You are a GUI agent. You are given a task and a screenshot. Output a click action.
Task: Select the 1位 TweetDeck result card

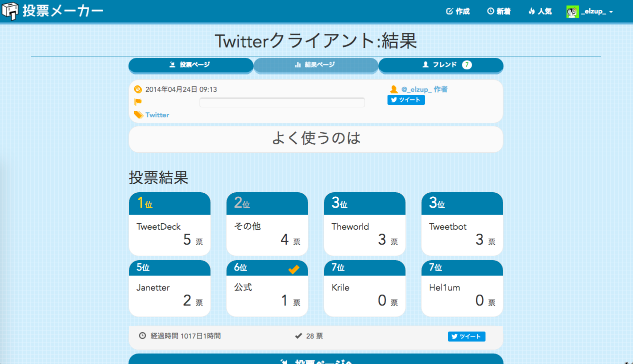click(169, 224)
